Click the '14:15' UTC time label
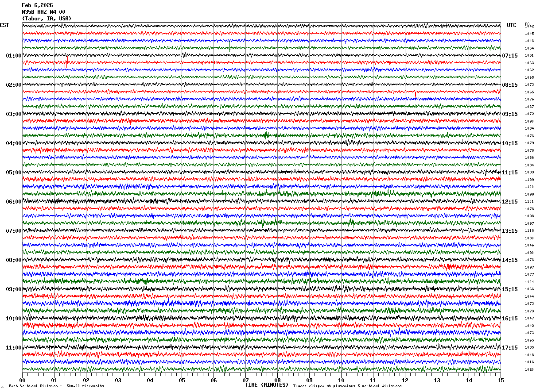The image size is (536, 392). coord(510,260)
